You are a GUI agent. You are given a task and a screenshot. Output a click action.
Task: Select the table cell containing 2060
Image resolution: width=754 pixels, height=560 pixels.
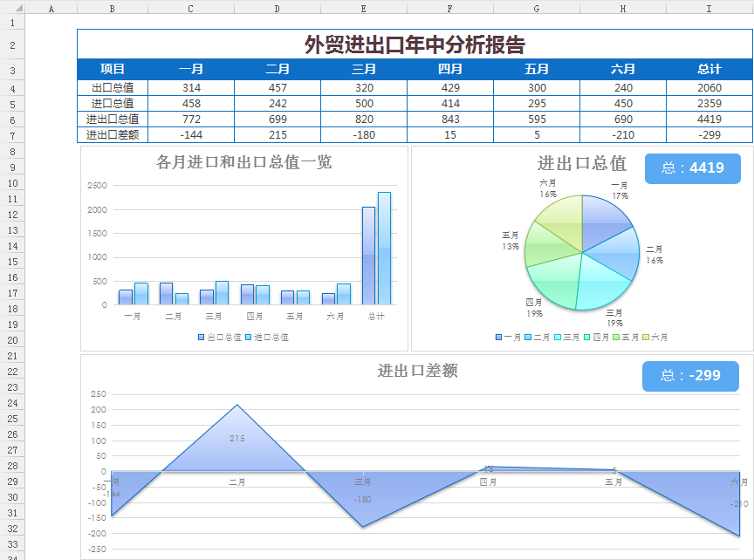709,88
